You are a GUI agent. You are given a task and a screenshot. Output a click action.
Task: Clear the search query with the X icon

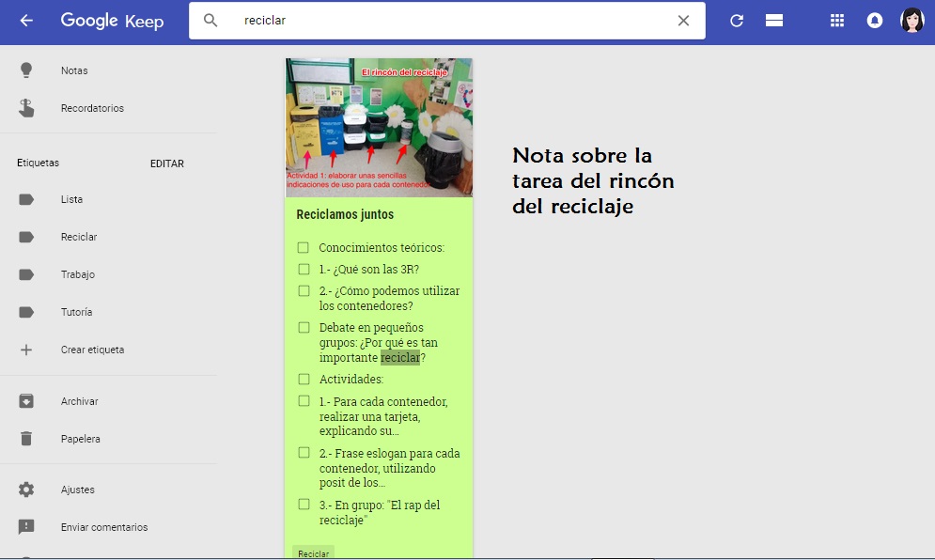(683, 20)
